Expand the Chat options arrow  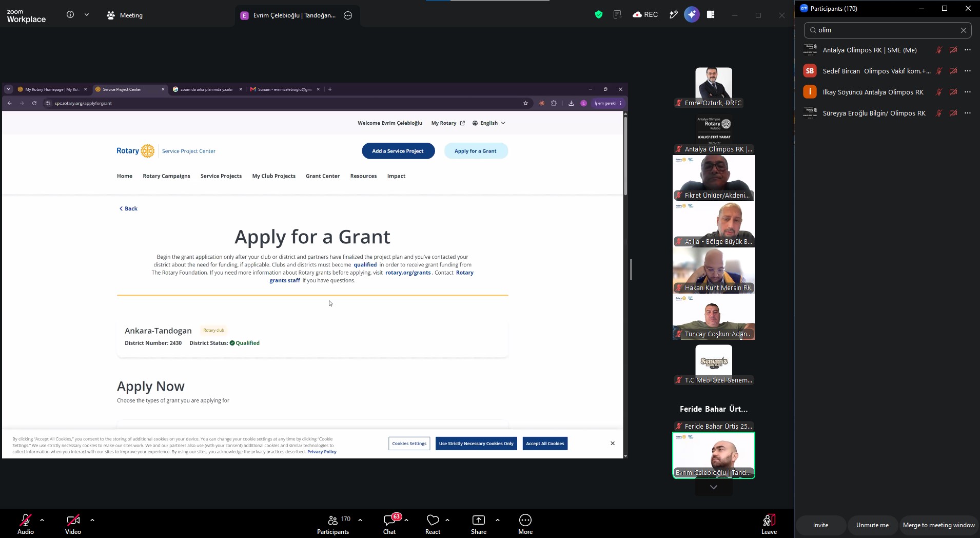[406, 520]
